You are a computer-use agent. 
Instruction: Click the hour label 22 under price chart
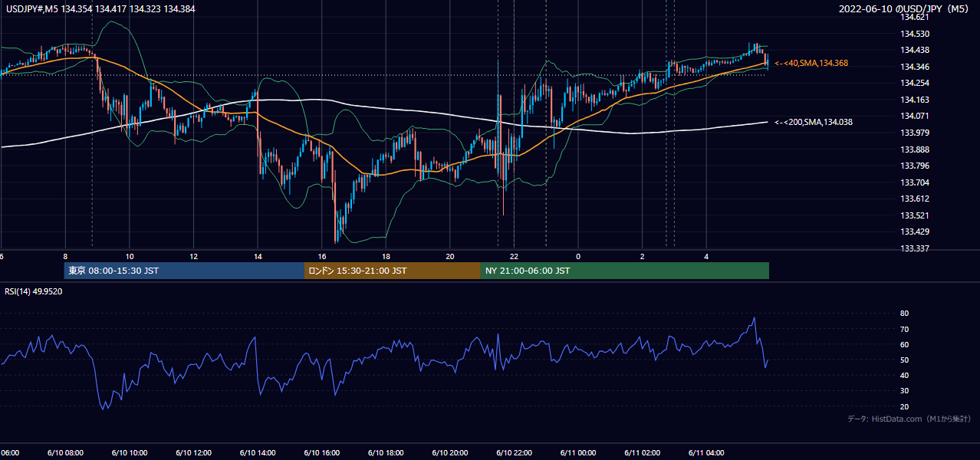coord(515,256)
